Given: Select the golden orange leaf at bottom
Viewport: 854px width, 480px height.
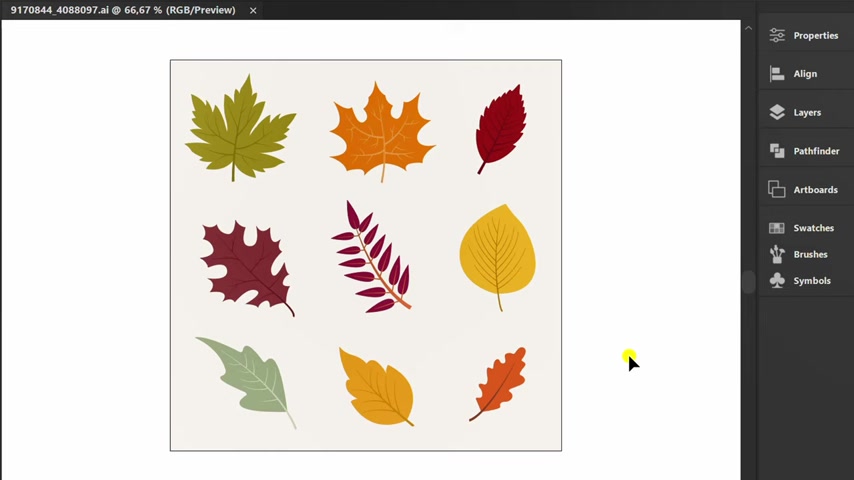Looking at the screenshot, I should click(x=376, y=387).
